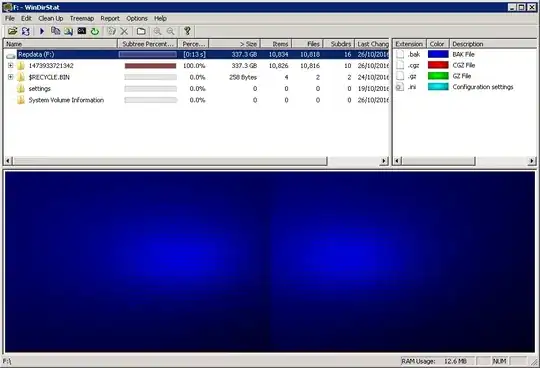Screen dimensions: 540x368
Task: Click the Help question mark icon
Action: point(187,31)
